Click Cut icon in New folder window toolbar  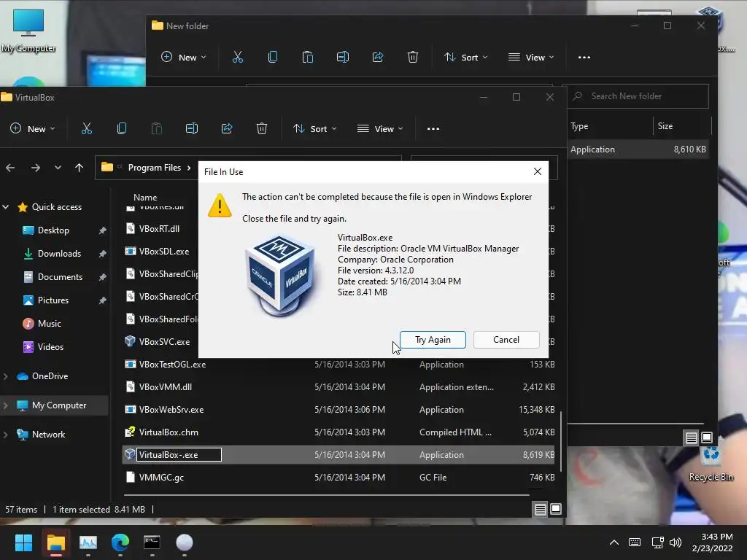tap(238, 57)
